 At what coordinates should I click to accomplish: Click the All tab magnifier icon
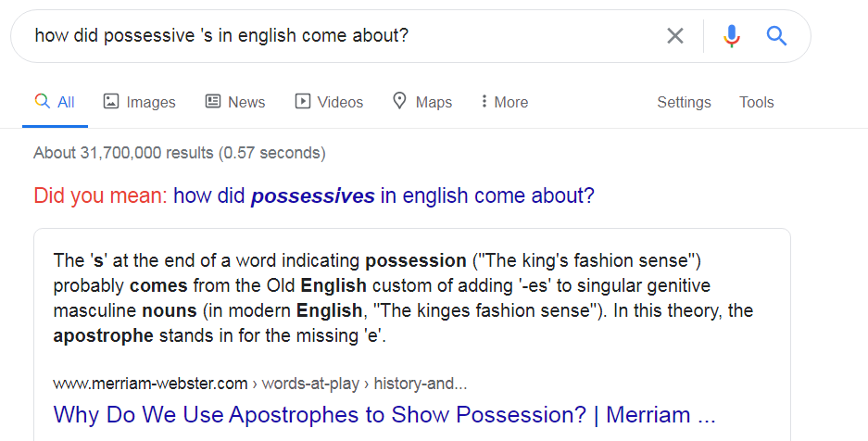[x=42, y=101]
